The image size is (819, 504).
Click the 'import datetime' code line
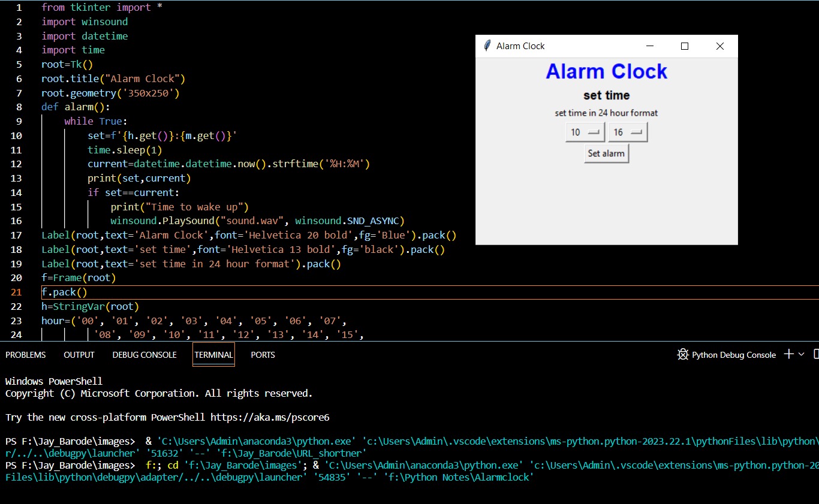tap(85, 36)
